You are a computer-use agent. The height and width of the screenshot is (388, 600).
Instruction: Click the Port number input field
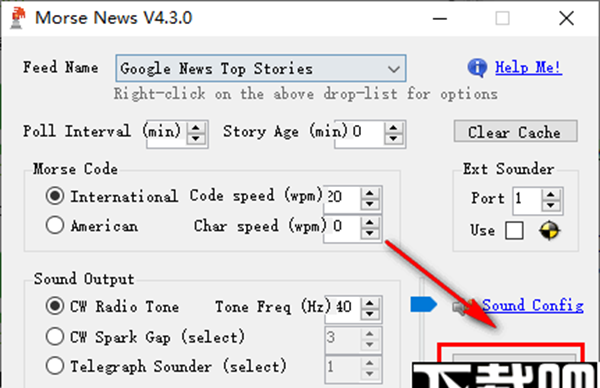pos(527,200)
